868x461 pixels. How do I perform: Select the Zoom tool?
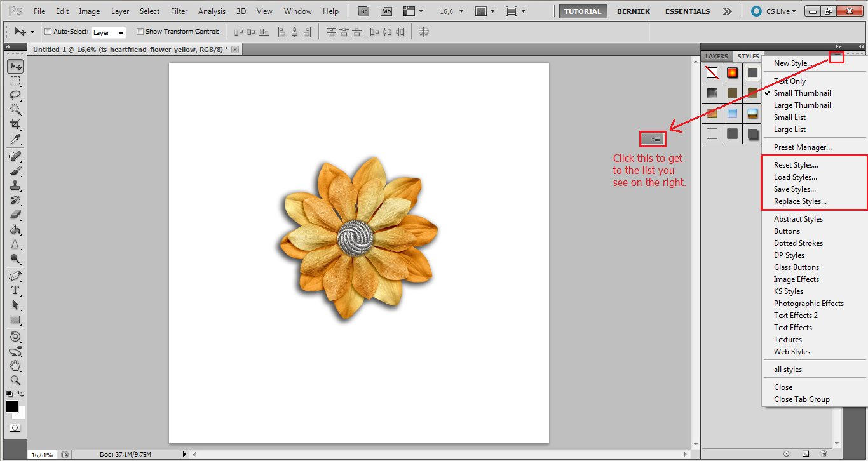pyautogui.click(x=15, y=380)
